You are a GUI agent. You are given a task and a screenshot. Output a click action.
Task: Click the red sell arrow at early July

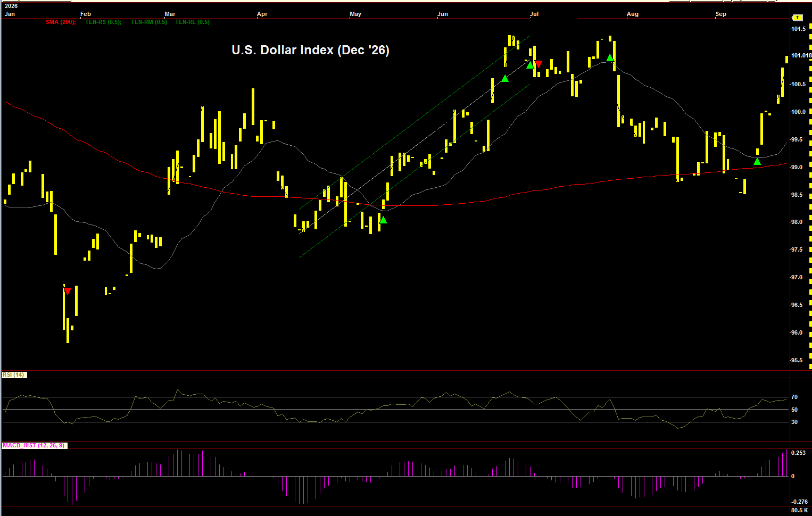(538, 64)
